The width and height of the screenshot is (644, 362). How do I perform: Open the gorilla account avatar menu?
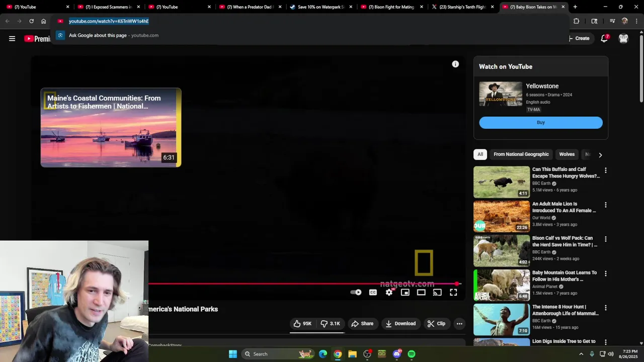pyautogui.click(x=623, y=38)
